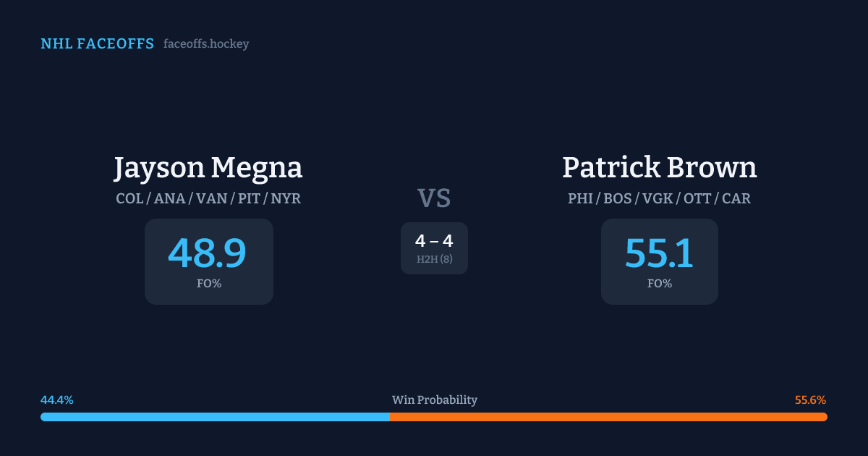Click the orange segment of probability bar
Viewport: 868px width, 456px height.
608,417
